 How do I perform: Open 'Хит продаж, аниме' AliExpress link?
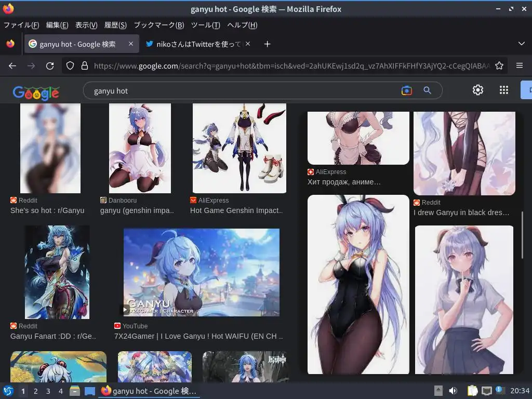point(344,182)
